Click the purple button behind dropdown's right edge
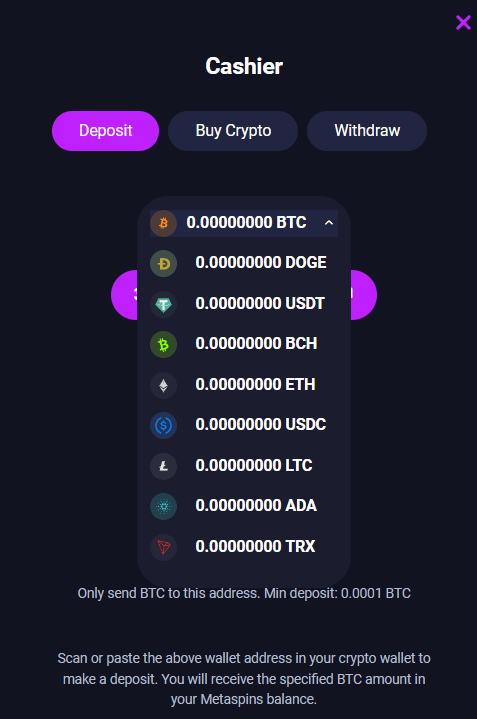This screenshot has width=477, height=719. coord(364,295)
